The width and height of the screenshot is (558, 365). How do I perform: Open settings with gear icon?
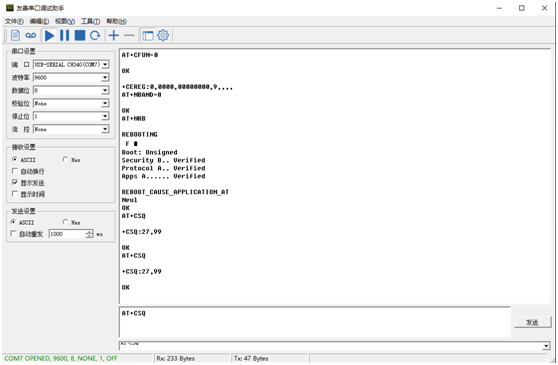163,36
